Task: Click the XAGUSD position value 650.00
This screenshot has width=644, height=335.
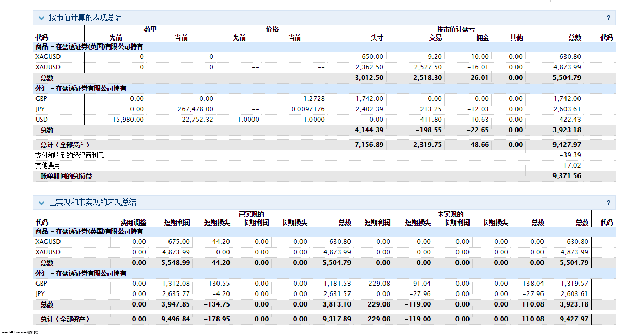Action: tap(372, 57)
